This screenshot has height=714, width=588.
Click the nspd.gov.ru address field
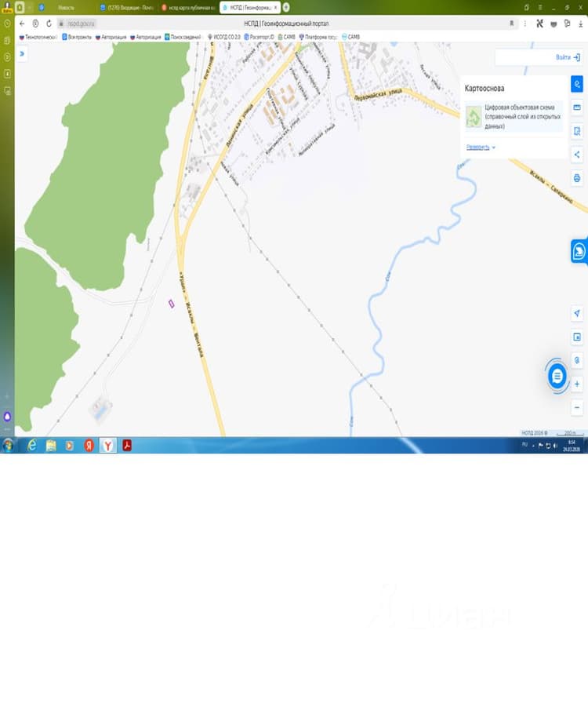pyautogui.click(x=81, y=24)
